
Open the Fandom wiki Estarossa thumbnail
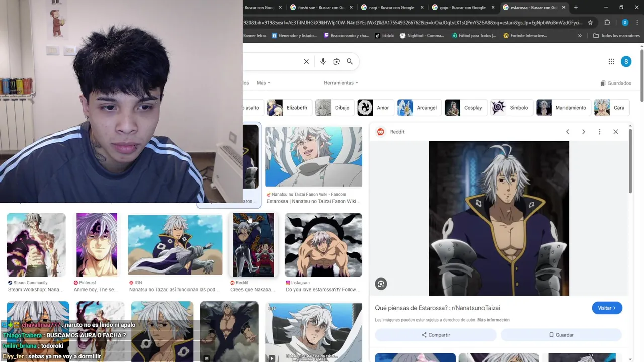pyautogui.click(x=313, y=156)
